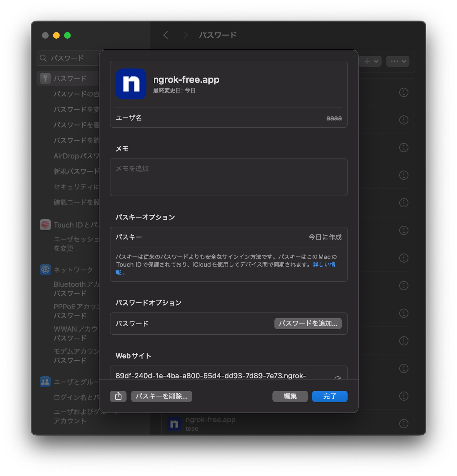Open website link icon beside ngrok URL

[x=338, y=378]
